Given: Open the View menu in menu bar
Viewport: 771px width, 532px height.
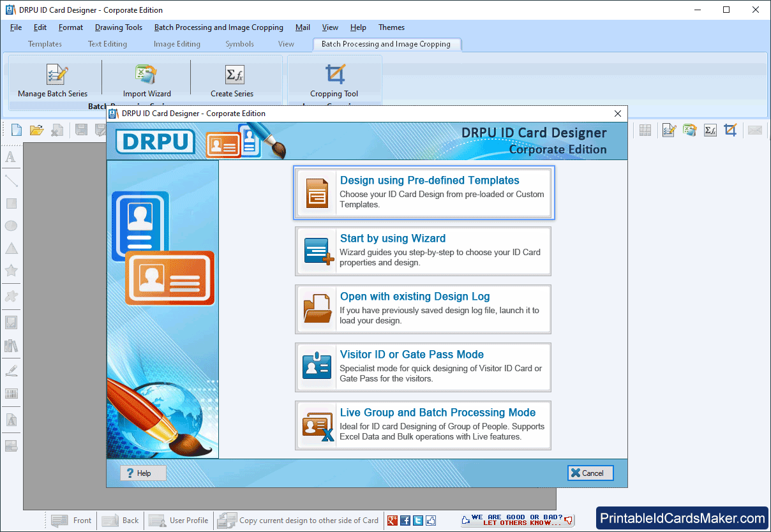Looking at the screenshot, I should (331, 27).
